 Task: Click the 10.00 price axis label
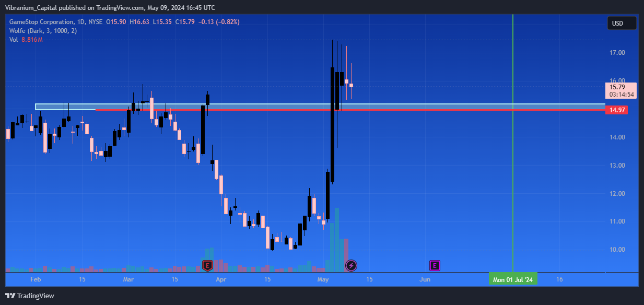pos(617,250)
